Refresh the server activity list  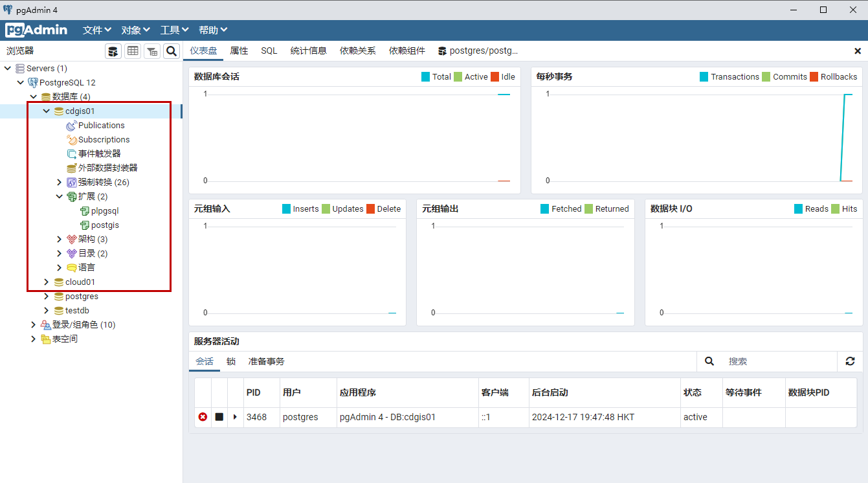[x=850, y=361]
